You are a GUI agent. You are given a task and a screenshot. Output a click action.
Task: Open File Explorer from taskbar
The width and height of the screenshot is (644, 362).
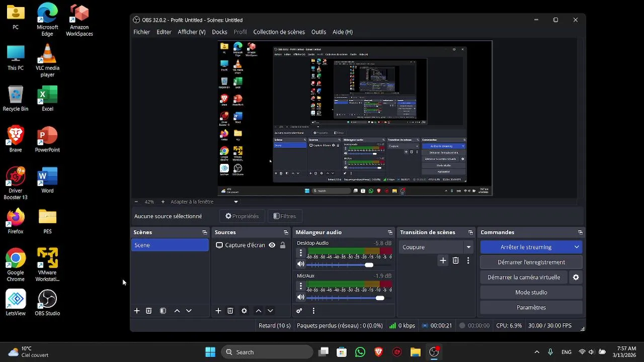click(x=415, y=352)
